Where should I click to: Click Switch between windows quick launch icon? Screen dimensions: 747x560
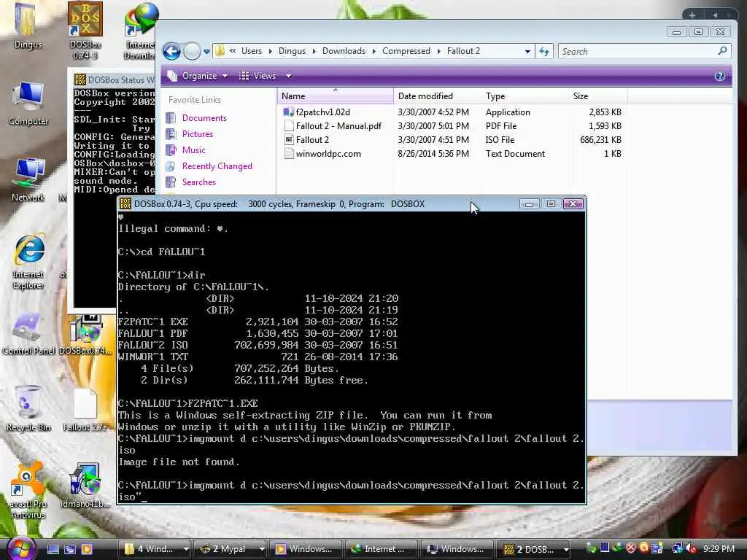[70, 549]
